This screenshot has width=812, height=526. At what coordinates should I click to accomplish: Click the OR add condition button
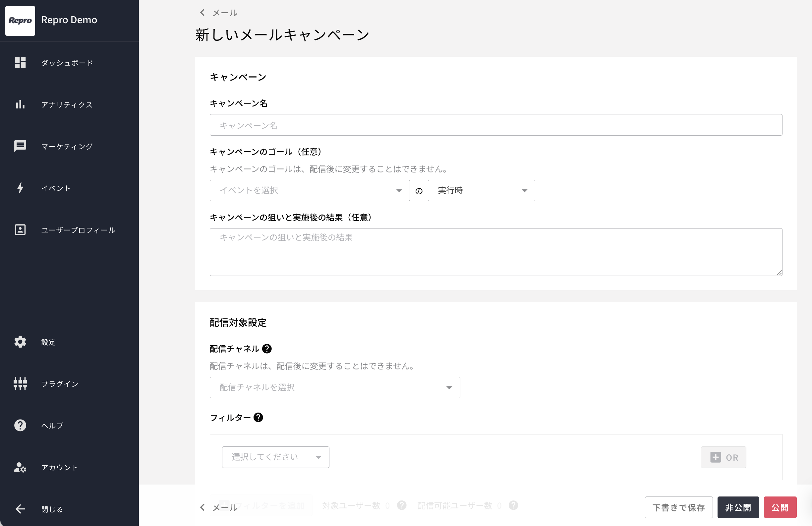pyautogui.click(x=723, y=457)
